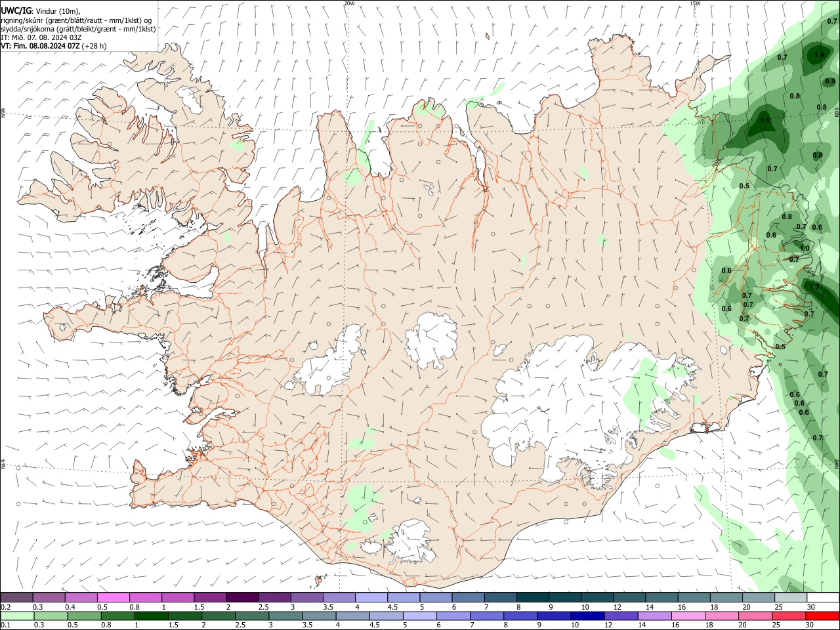Click the dusky plum 0.2 swatch in upper legend row
Image resolution: width=840 pixels, height=630 pixels.
pyautogui.click(x=16, y=598)
